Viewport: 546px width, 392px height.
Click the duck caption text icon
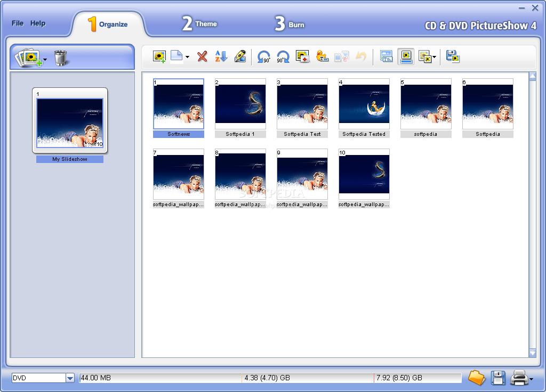(322, 56)
